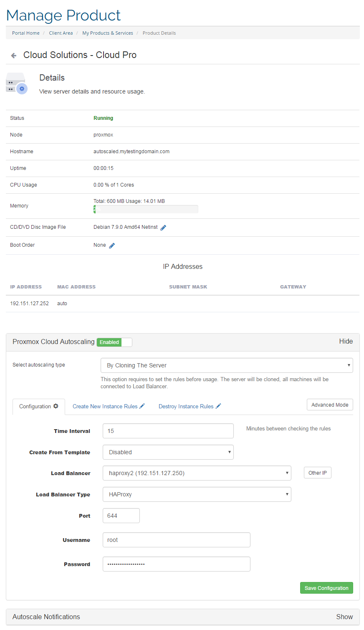Open the Load Balancer dropdown
Image resolution: width=364 pixels, height=630 pixels.
pyautogui.click(x=197, y=473)
